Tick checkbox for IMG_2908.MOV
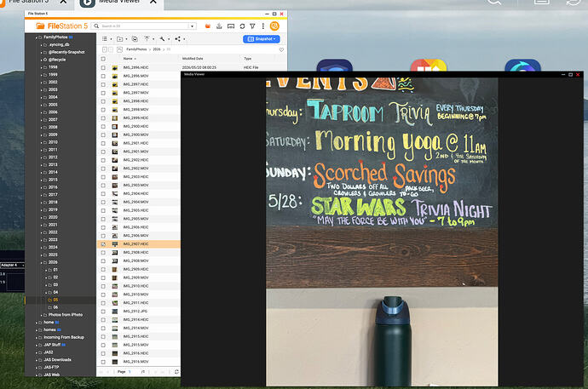The height and width of the screenshot is (389, 588). (x=103, y=261)
